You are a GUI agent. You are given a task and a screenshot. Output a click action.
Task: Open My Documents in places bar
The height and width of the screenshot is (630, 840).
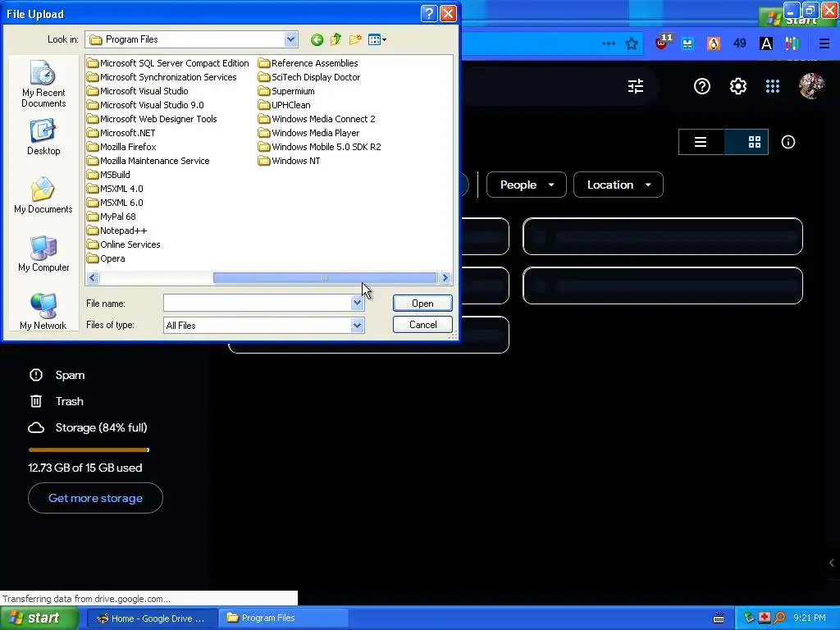point(43,195)
